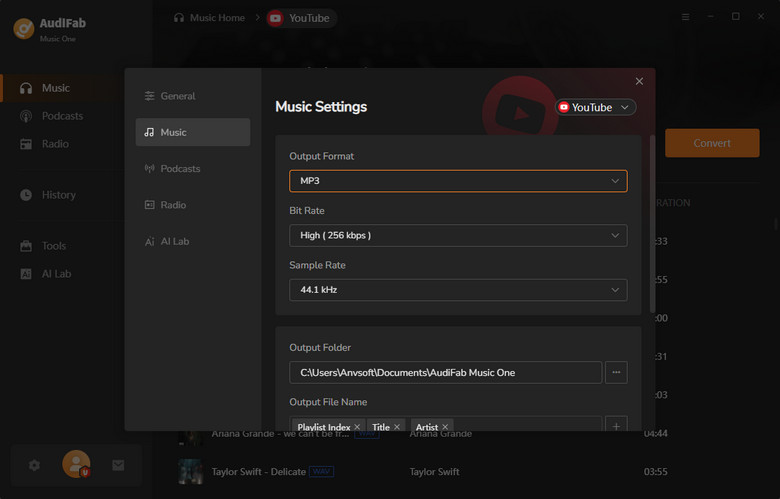The image size is (780, 499).
Task: Click the user profile avatar icon
Action: [x=76, y=464]
